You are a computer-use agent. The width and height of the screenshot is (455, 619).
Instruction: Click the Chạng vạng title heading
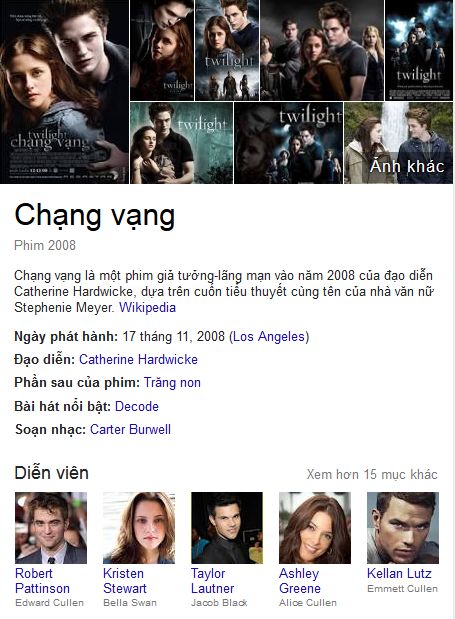click(x=94, y=216)
